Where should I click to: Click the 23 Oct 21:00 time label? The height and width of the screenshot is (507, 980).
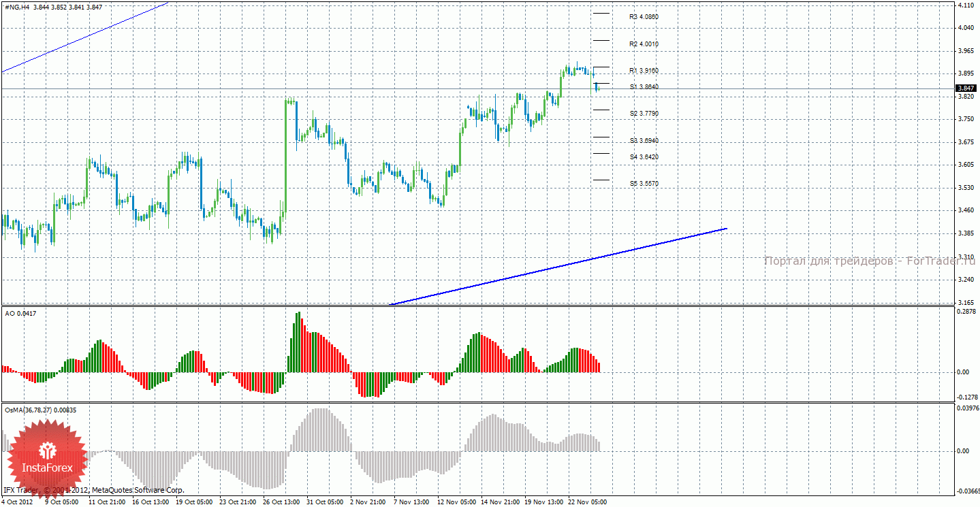point(238,502)
